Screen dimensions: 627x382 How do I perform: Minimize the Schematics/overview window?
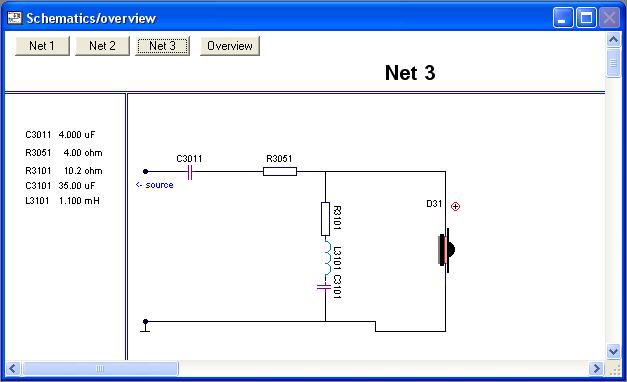coord(563,18)
